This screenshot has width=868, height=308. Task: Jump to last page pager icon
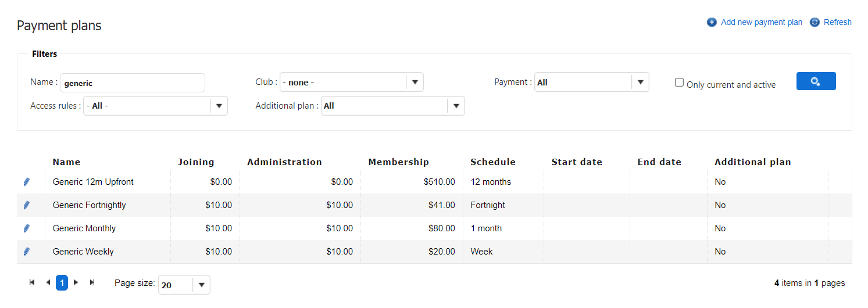(x=92, y=282)
